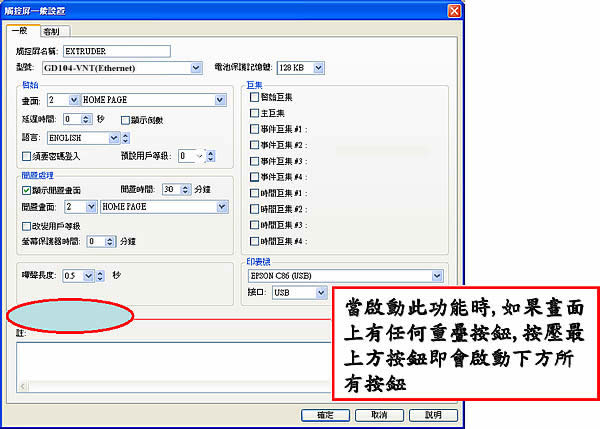Expand the USB port dropdown

(x=321, y=293)
